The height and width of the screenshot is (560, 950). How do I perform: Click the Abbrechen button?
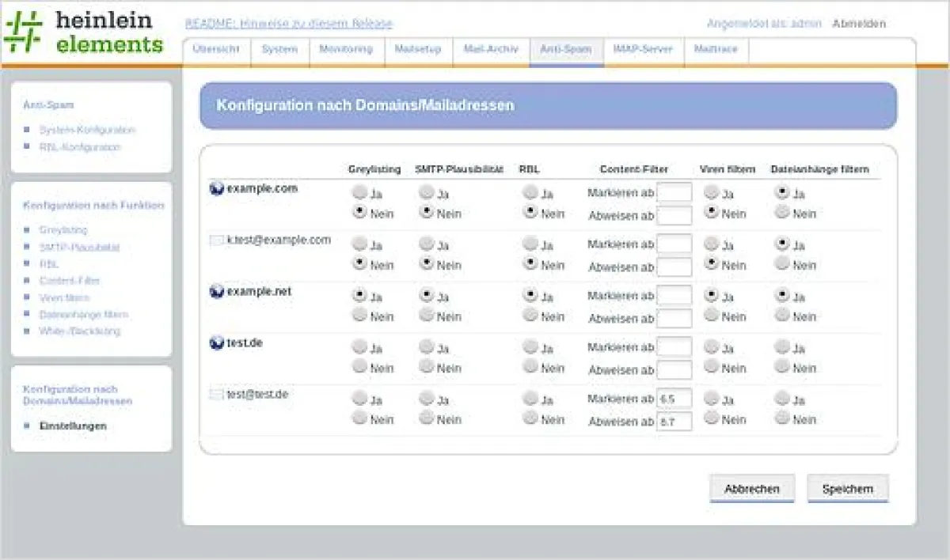tap(751, 489)
